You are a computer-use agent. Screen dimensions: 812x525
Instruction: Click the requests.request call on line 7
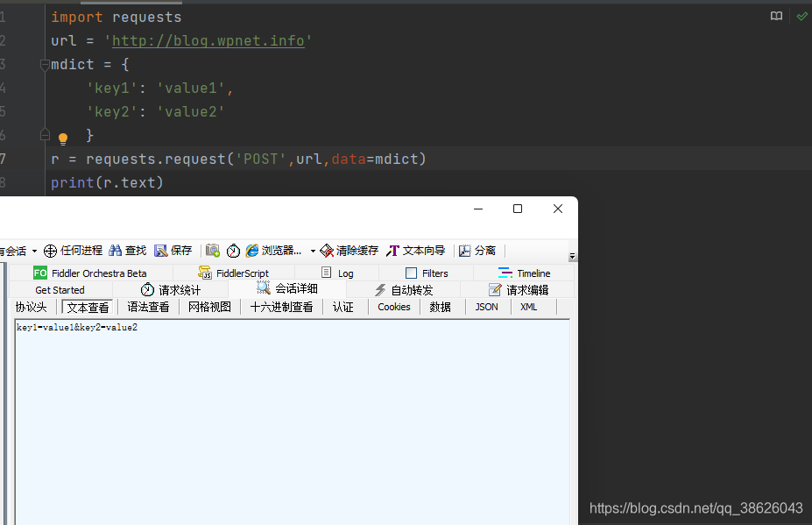click(x=257, y=160)
